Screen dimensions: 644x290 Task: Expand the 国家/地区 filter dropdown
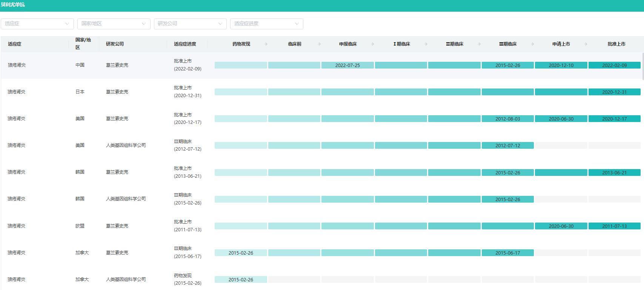114,24
